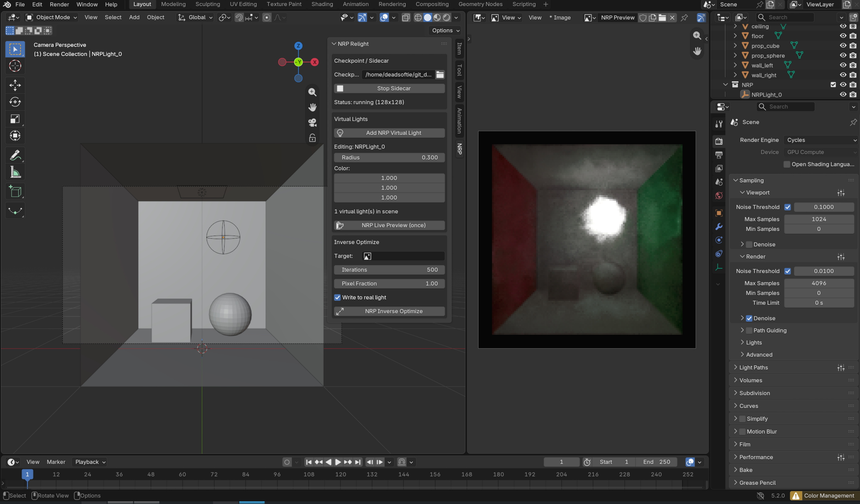Pin the NRP Preview image
This screenshot has height=504, width=860.
click(684, 18)
